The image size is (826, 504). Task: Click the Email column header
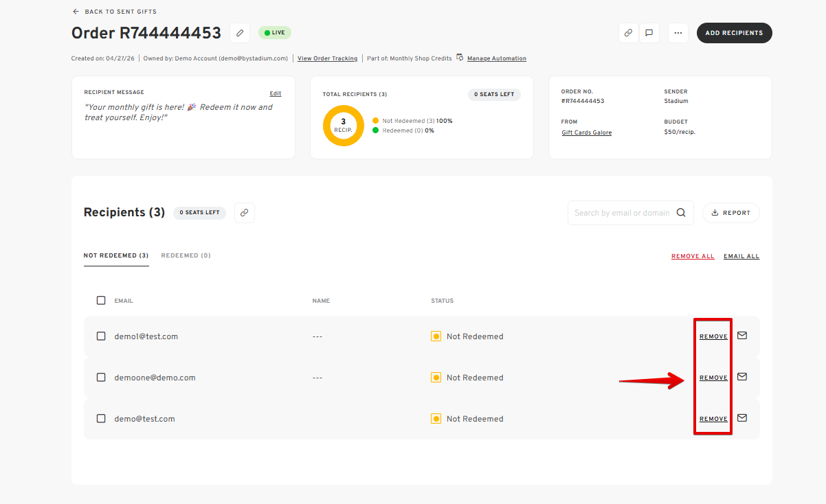click(x=124, y=301)
